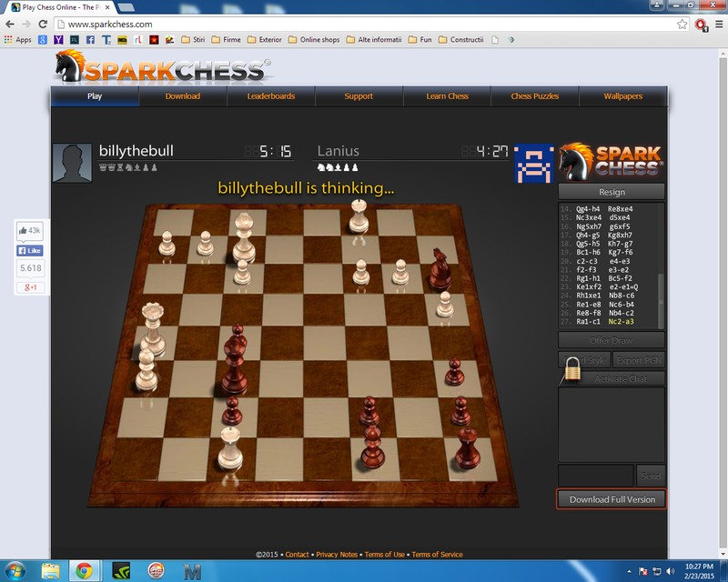Screen dimensions: 728x582
Task: Open the Leaderboards tab
Action: [x=270, y=96]
